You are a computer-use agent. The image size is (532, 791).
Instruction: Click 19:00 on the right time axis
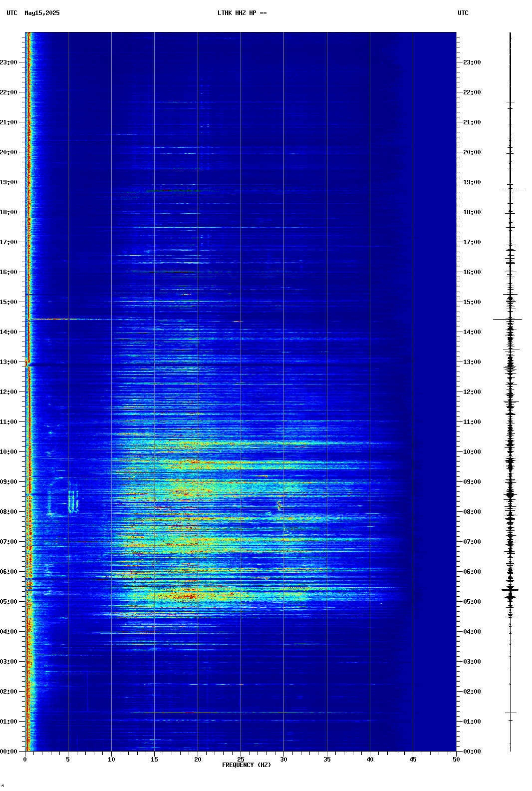click(472, 182)
